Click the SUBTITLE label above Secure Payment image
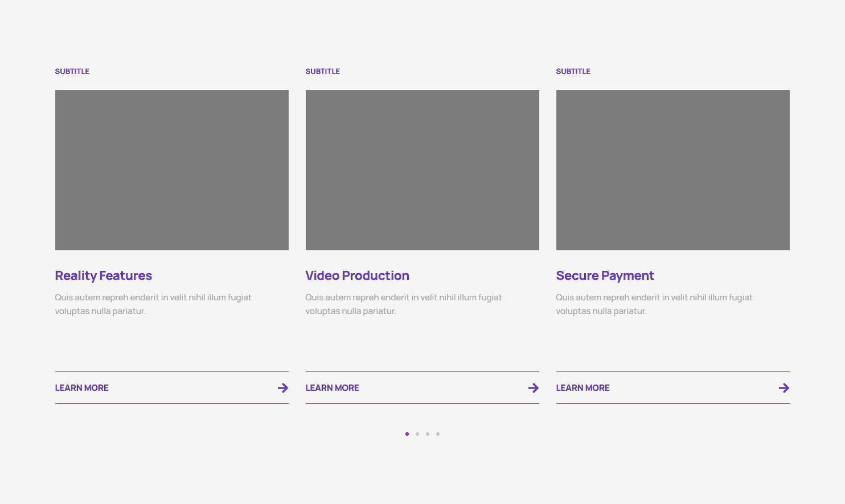Screen dimensions: 845x504 point(573,71)
